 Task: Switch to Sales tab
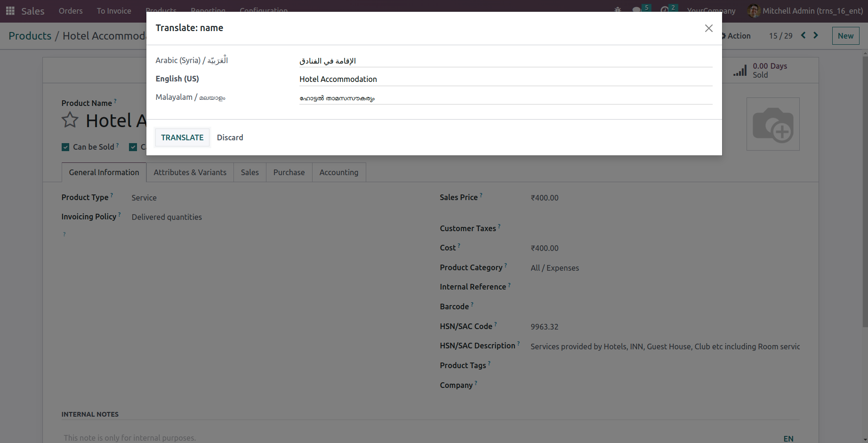250,172
